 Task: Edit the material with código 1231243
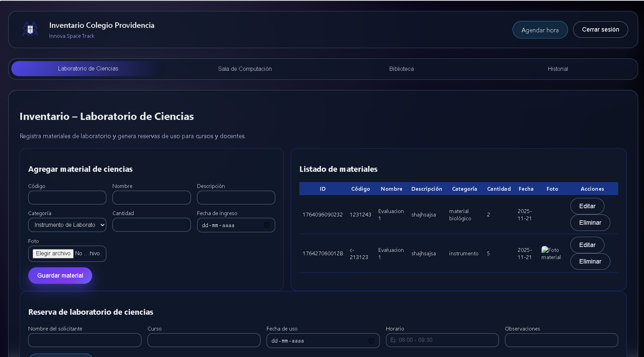(587, 206)
